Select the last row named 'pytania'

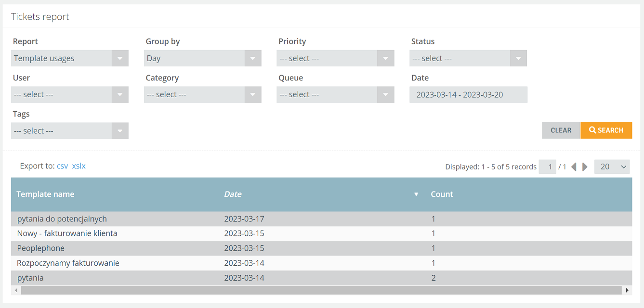[321, 278]
